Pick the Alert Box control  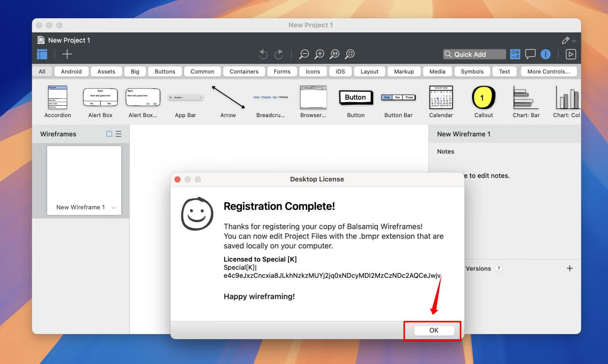click(x=100, y=102)
